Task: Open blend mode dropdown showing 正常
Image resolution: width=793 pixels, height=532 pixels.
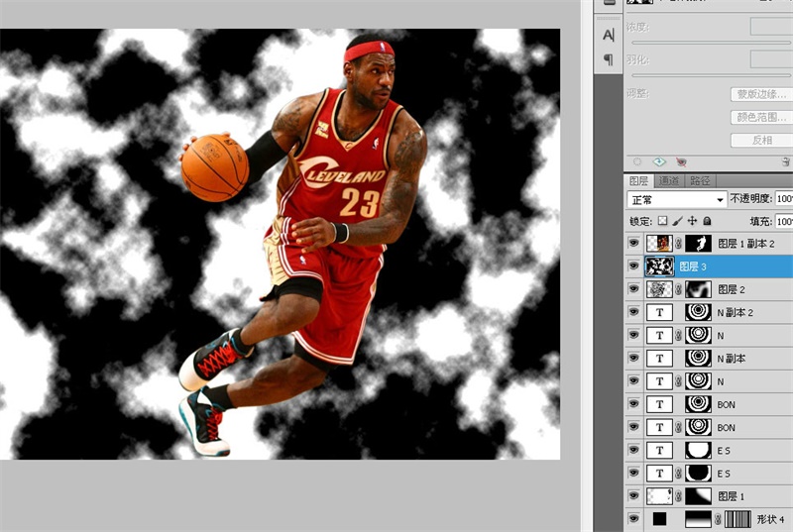Action: point(677,199)
